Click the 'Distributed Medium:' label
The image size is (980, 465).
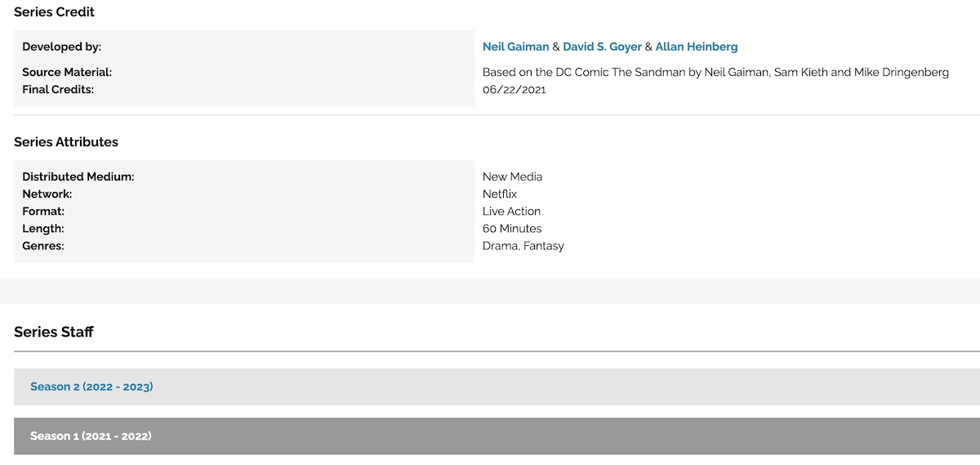pos(78,177)
